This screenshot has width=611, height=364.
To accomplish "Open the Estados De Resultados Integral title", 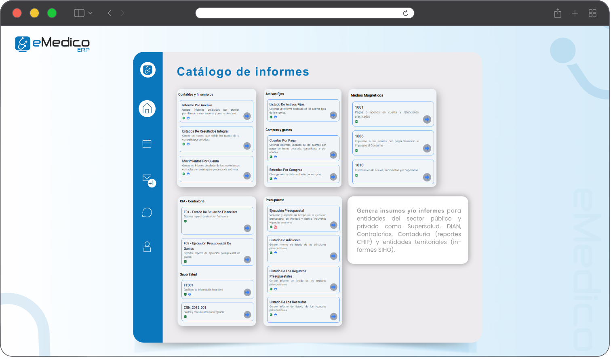I will tap(205, 131).
